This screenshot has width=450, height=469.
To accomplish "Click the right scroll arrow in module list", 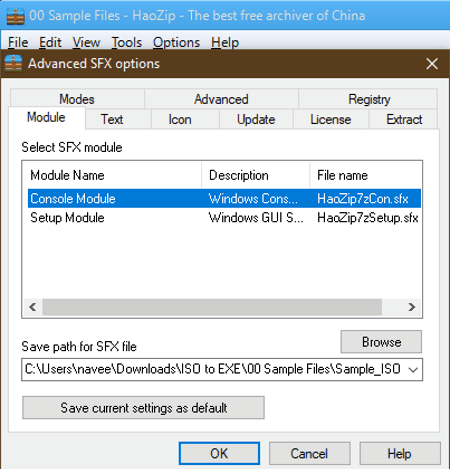I will (412, 307).
